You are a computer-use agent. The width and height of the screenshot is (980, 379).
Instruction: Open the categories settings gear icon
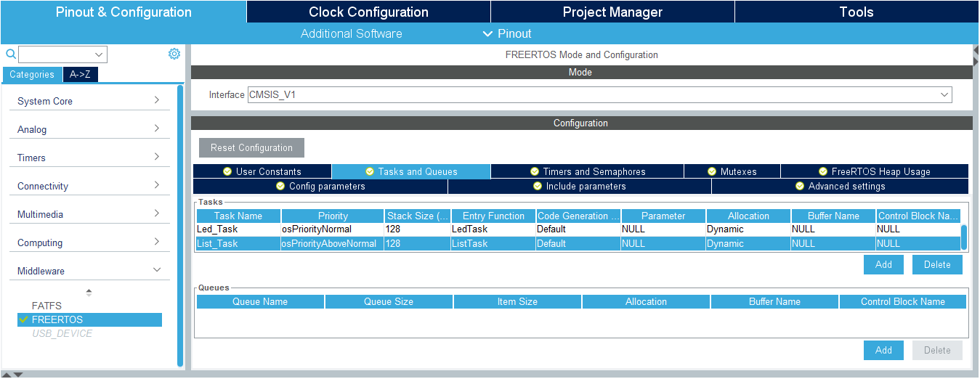tap(174, 54)
